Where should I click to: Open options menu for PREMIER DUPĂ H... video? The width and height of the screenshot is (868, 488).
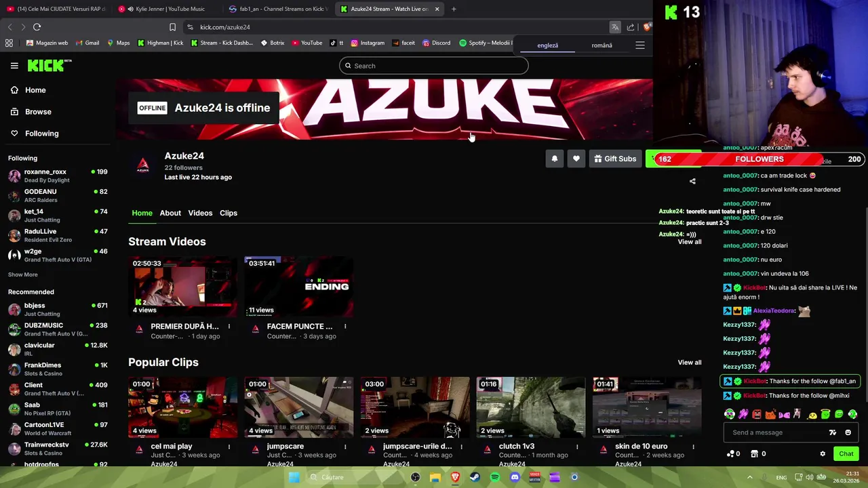coord(229,327)
